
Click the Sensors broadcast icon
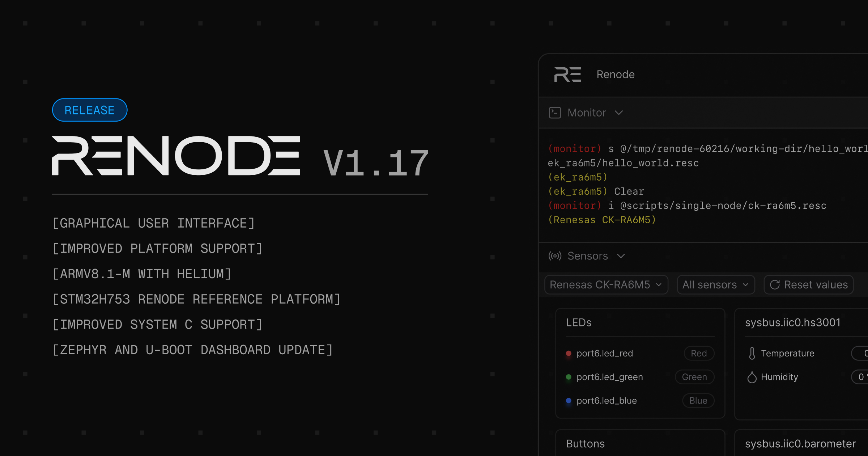(x=555, y=256)
